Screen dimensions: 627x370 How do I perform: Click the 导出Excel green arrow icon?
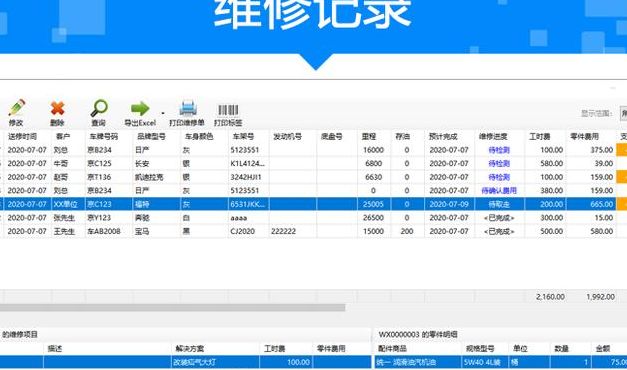point(140,108)
